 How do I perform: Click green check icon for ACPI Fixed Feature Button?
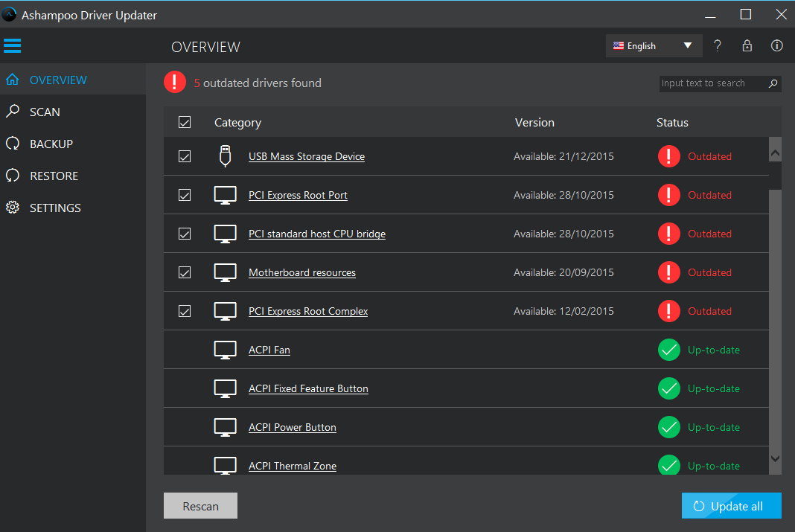668,388
